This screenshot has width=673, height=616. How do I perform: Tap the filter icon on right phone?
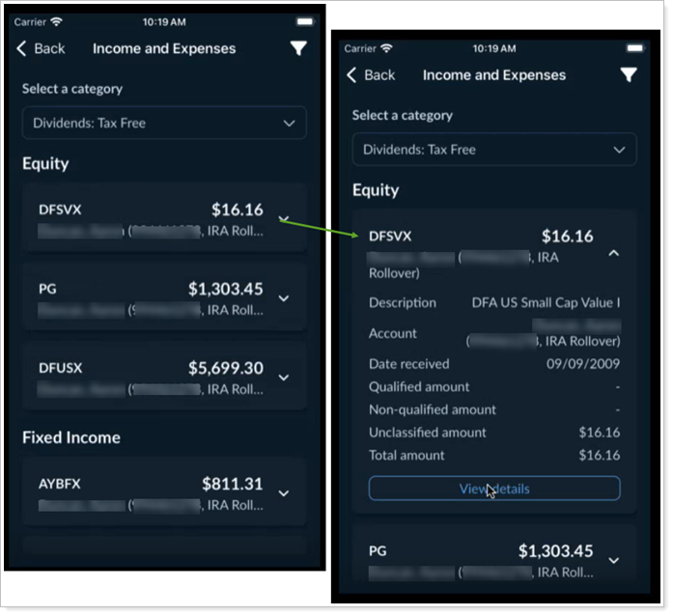coord(628,75)
